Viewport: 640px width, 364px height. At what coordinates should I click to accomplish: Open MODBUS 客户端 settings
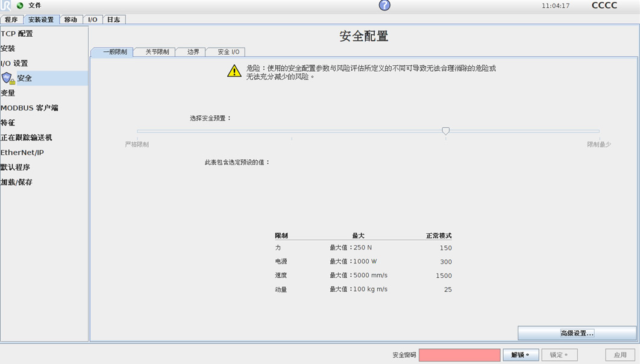(30, 108)
